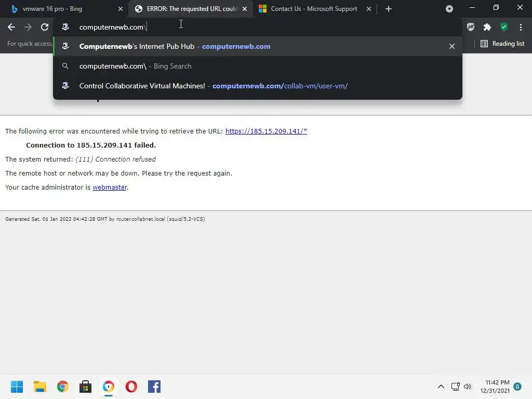532x399 pixels.
Task: Switch to the vmware 16 pro Bing tab
Action: (64, 9)
